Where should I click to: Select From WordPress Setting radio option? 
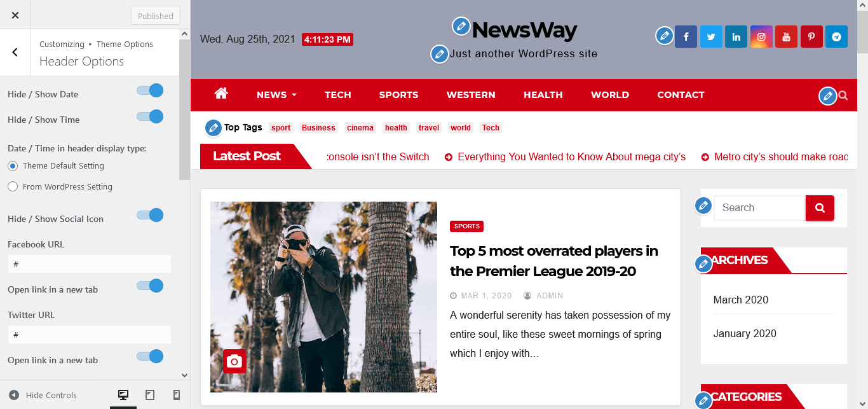[x=13, y=186]
